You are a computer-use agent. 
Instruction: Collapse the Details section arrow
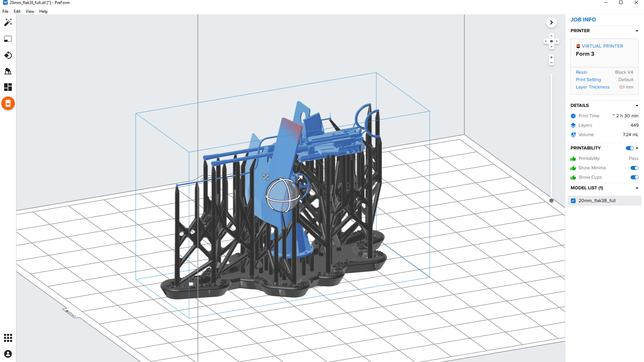[x=637, y=106]
